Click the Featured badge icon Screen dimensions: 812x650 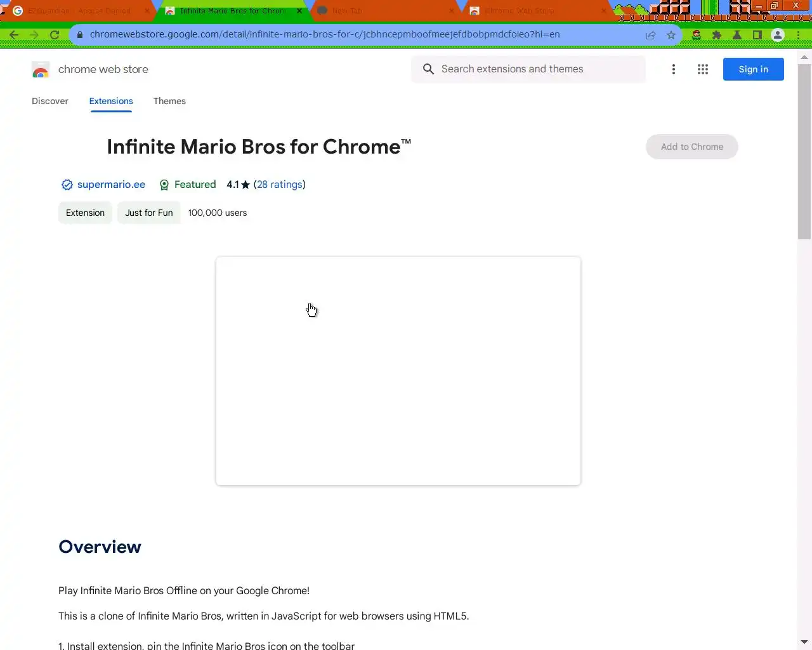click(x=164, y=185)
